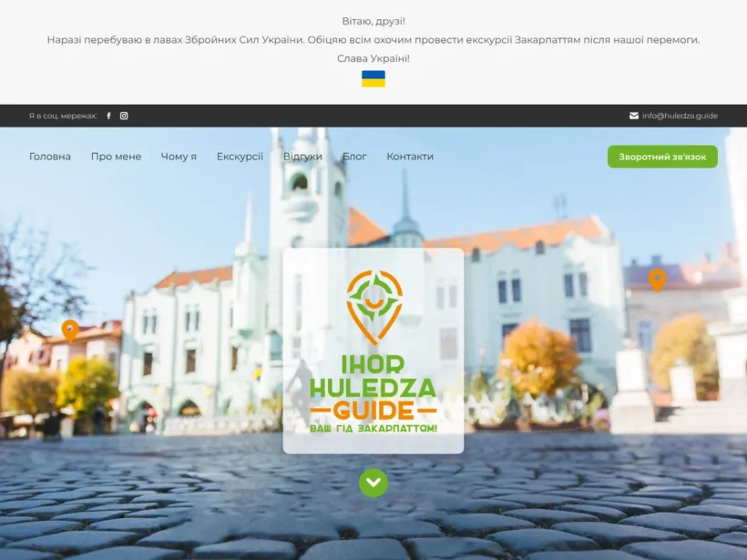Open the Instagram social icon
The image size is (747, 560).
point(124,116)
